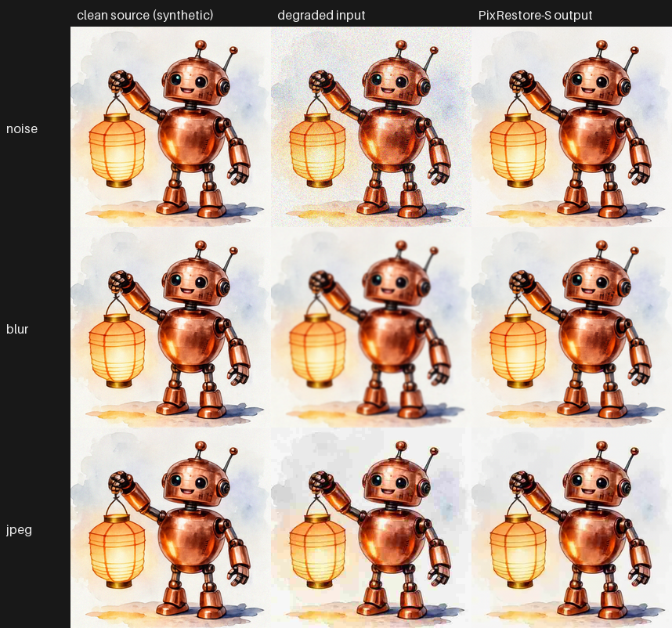Select the 'blur' row label
This screenshot has height=628, width=672.
17,329
